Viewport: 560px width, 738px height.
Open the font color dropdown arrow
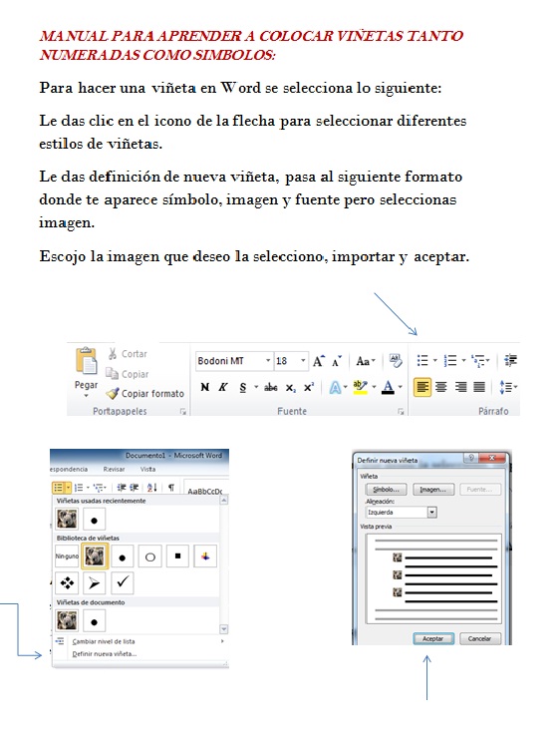[401, 387]
